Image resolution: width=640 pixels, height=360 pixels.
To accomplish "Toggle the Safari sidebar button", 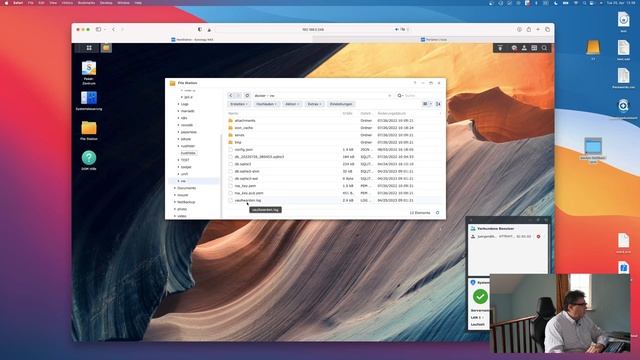I will click(x=98, y=29).
